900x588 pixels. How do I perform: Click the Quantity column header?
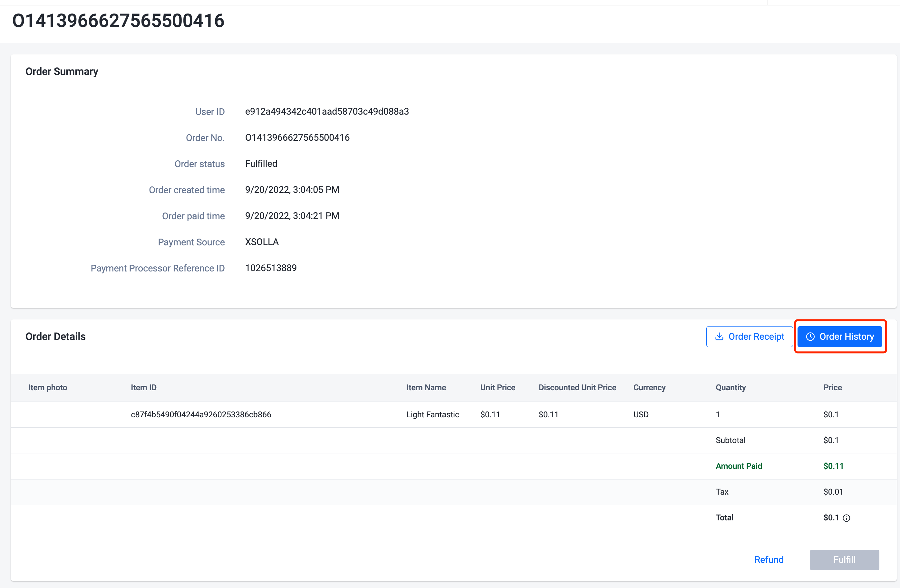731,387
